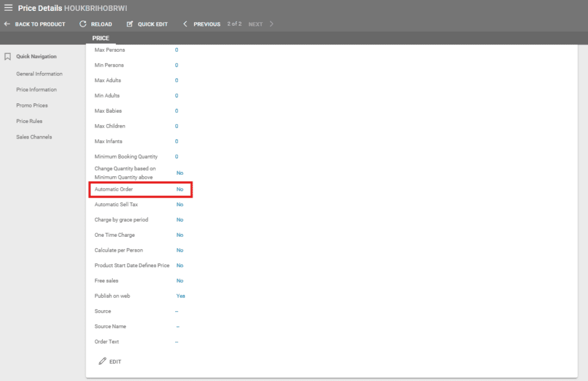Go to General Information section
The image size is (588, 381).
pos(39,74)
